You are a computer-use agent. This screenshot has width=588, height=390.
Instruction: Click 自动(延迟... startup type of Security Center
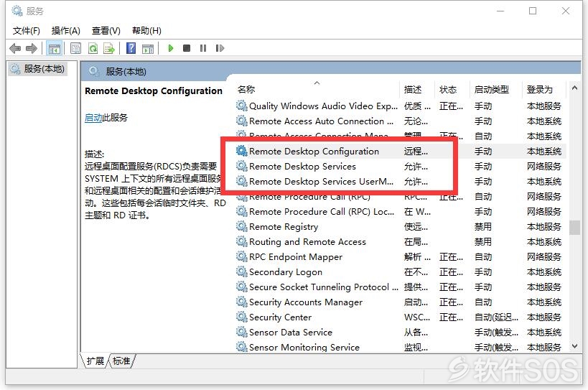[496, 317]
